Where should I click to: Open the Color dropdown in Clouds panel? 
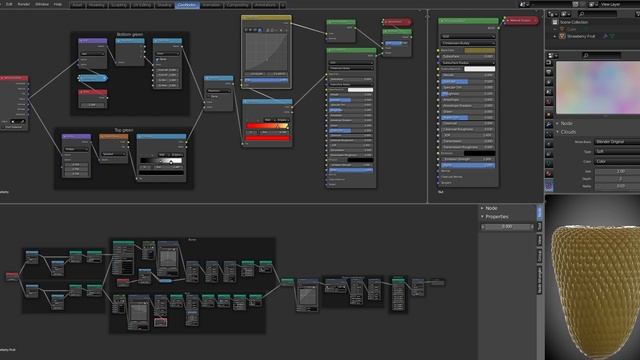point(617,162)
